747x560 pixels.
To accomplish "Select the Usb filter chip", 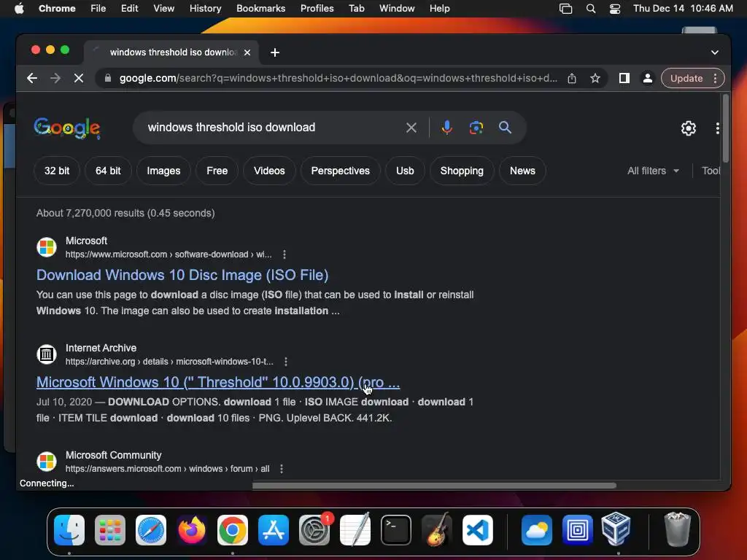I will 405,171.
